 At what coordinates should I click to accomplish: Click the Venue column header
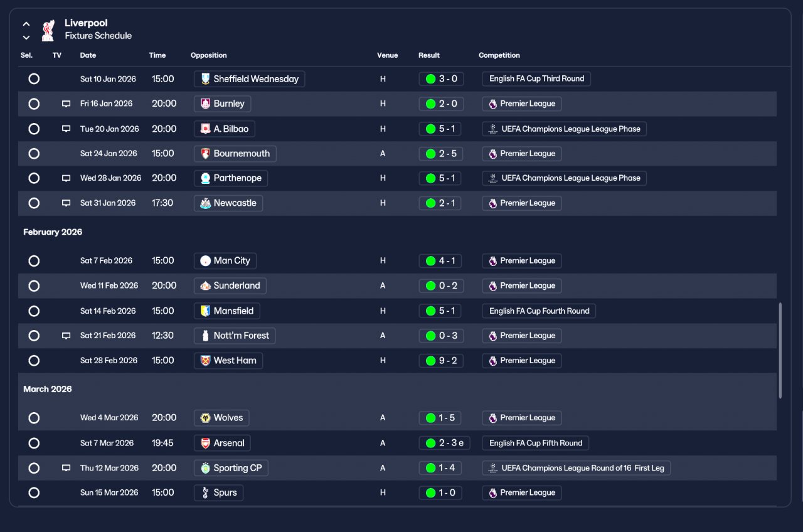(388, 55)
